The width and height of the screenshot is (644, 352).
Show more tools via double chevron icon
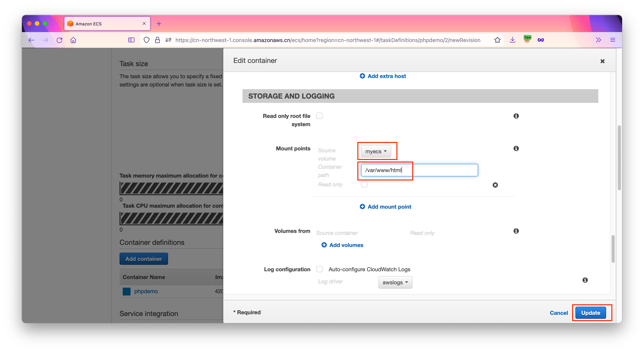pyautogui.click(x=598, y=40)
